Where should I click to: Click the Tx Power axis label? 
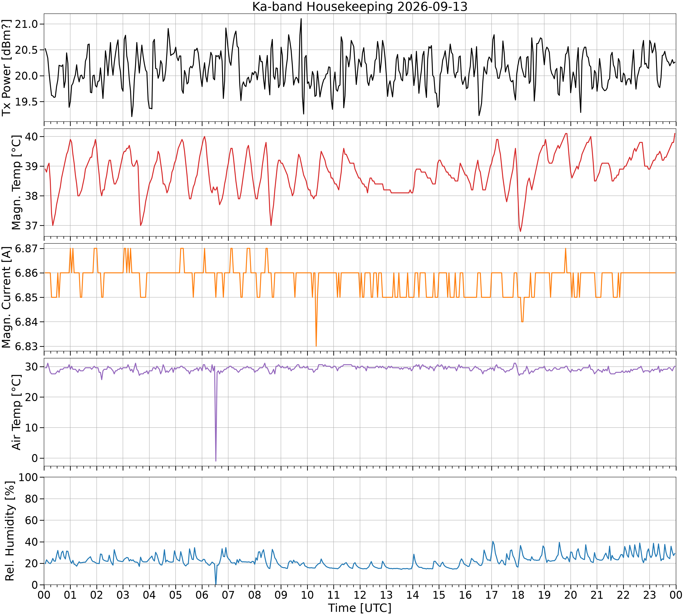click(7, 68)
